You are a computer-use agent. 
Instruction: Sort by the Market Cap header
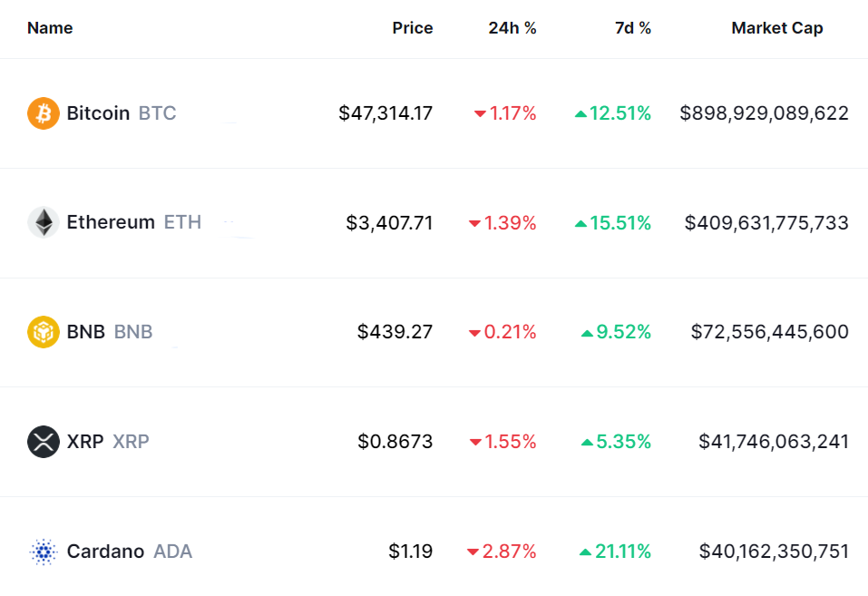tap(777, 28)
